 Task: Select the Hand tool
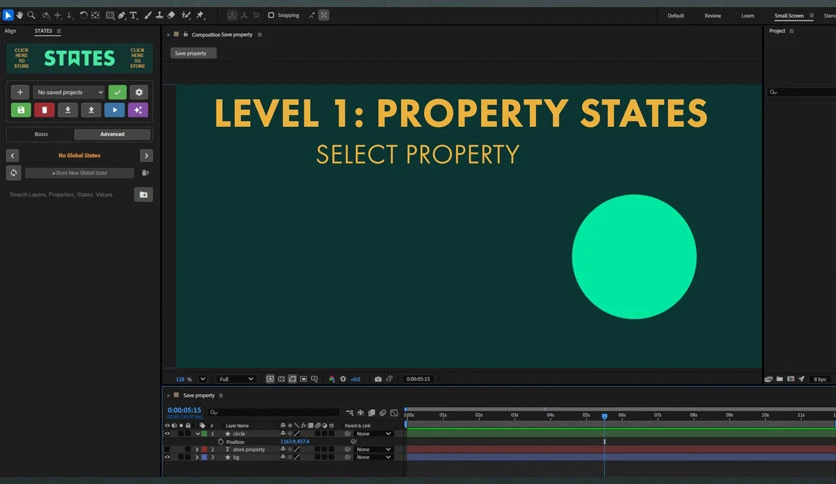pyautogui.click(x=20, y=15)
